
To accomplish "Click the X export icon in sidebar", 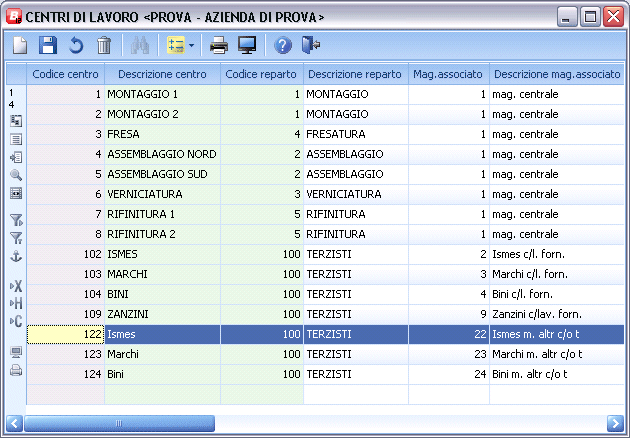I will (x=16, y=286).
